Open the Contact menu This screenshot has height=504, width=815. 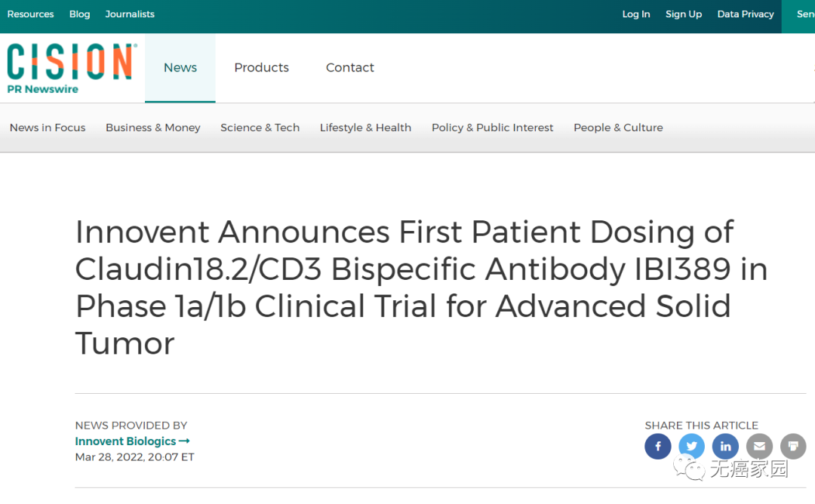pyautogui.click(x=350, y=68)
